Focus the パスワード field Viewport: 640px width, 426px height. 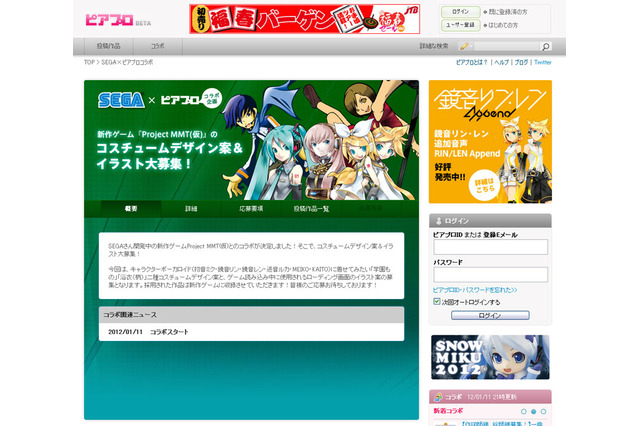tap(490, 275)
